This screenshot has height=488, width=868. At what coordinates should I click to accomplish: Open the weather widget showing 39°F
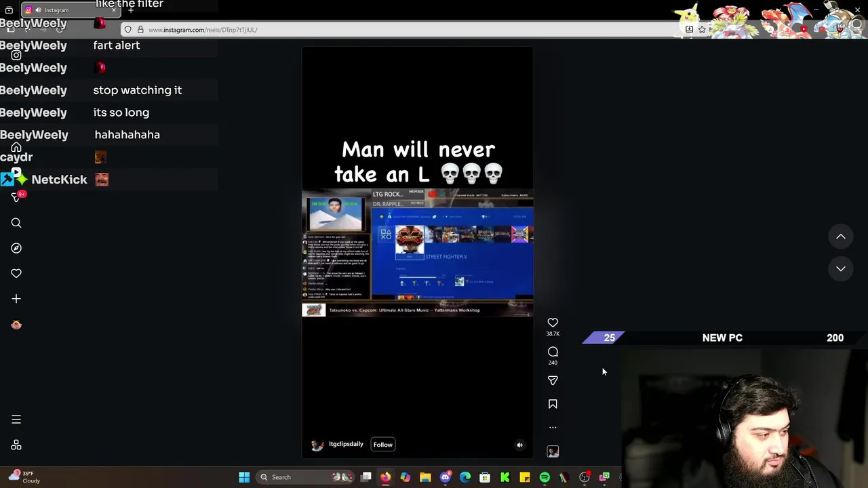(x=24, y=477)
